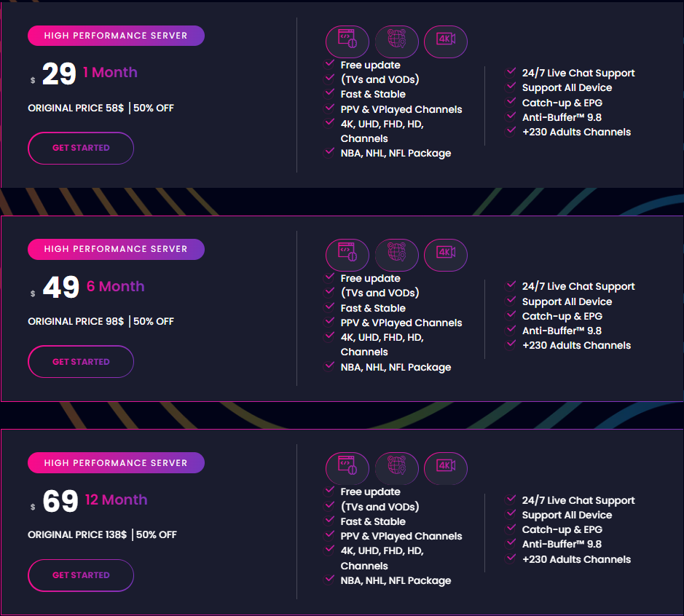The height and width of the screenshot is (616, 684).
Task: Click the globe icon in 12 Month plan
Action: [396, 468]
